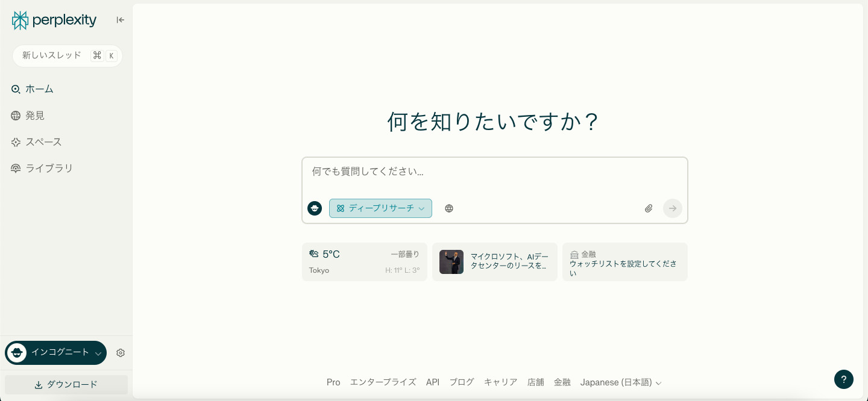The width and height of the screenshot is (868, 401).
Task: Open the ディープリサーチ mode dropdown
Action: tap(380, 208)
